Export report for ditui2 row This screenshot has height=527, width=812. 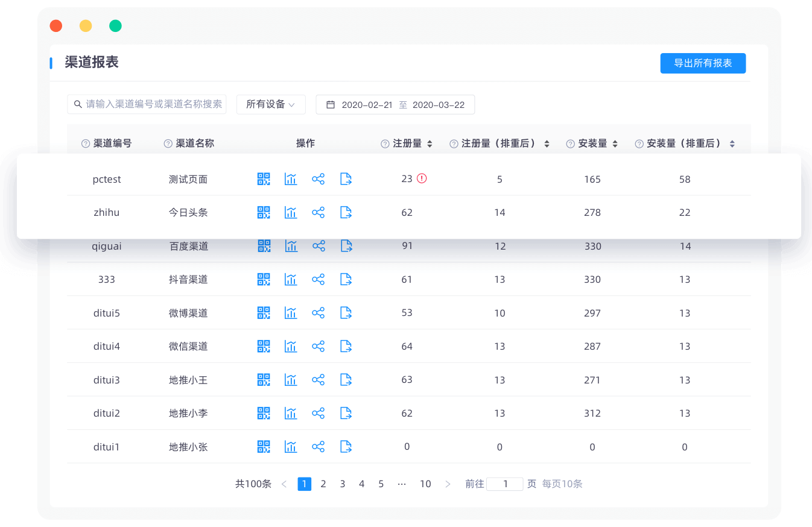(x=346, y=413)
